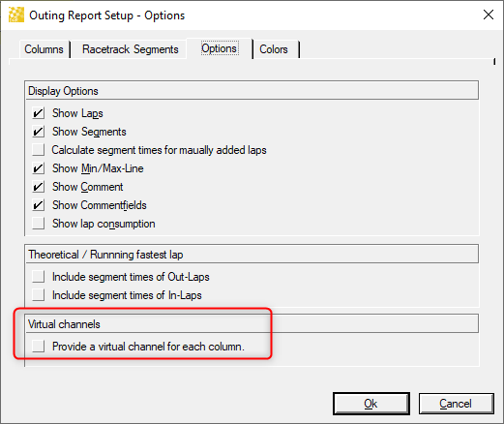Check Include segment times of Out-Laps

click(39, 277)
